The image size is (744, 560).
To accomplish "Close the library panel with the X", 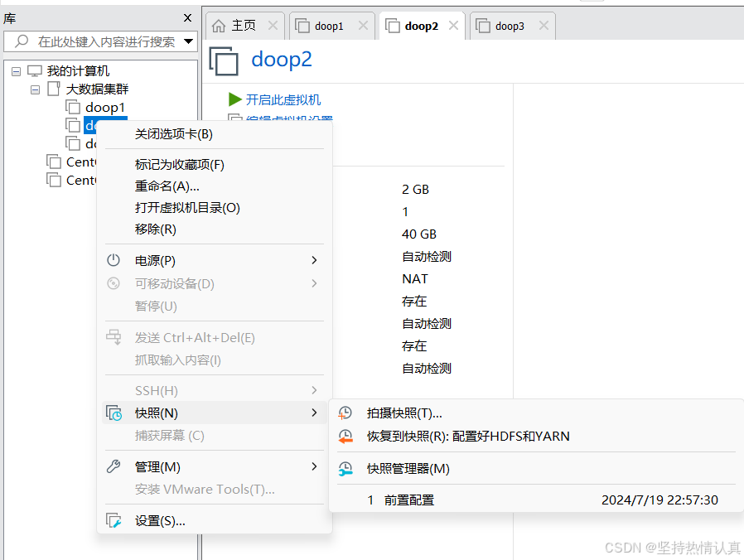I will 188,18.
